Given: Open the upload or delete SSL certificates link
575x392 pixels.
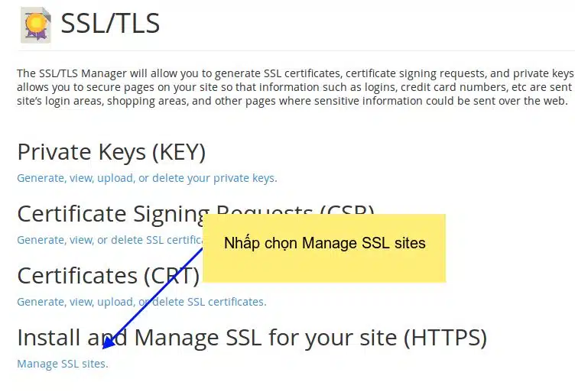Looking at the screenshot, I should click(x=141, y=302).
